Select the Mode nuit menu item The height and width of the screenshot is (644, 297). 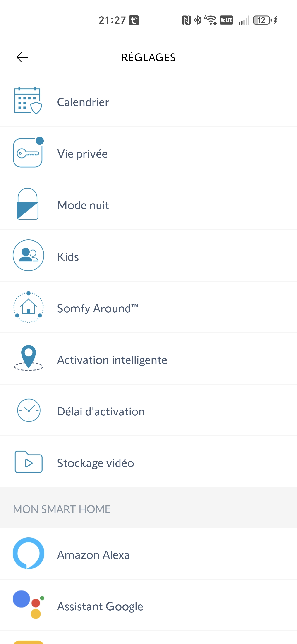click(x=83, y=205)
